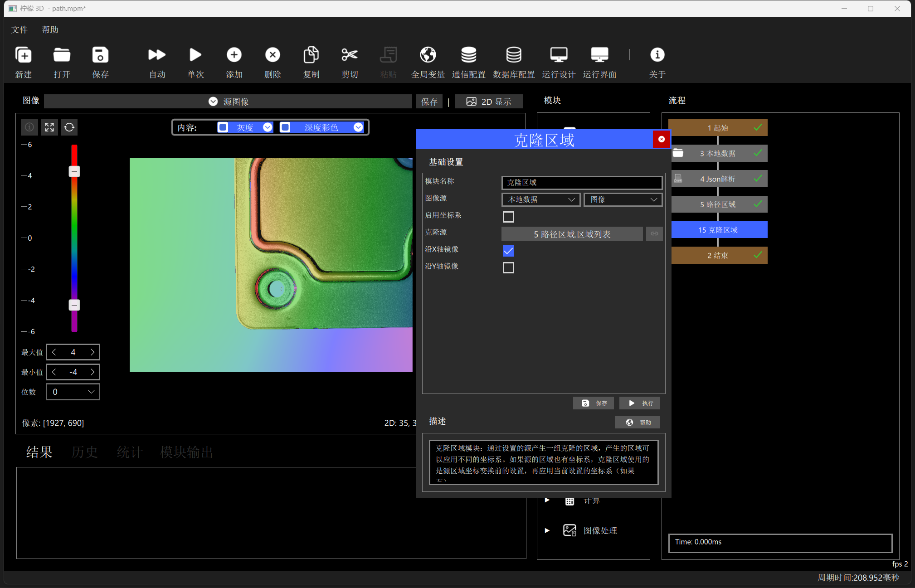Run once with the 单次 icon
The width and height of the screenshot is (915, 588).
[195, 55]
